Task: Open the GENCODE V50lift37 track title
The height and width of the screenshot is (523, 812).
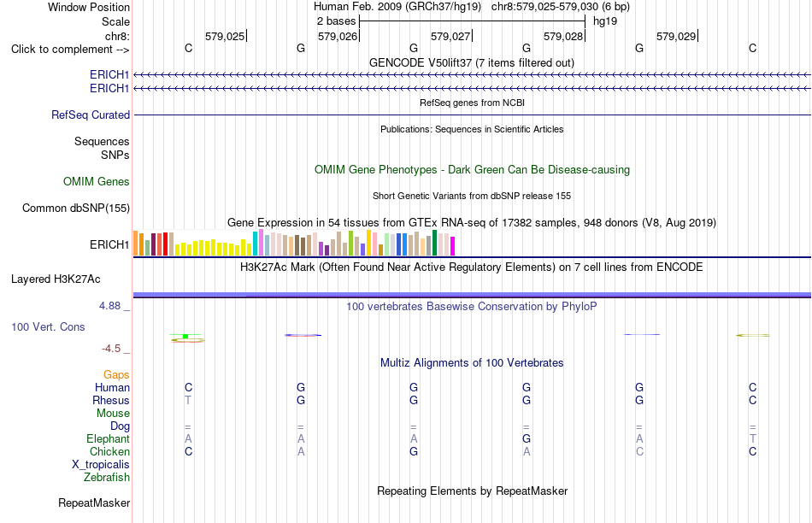Action: (471, 62)
